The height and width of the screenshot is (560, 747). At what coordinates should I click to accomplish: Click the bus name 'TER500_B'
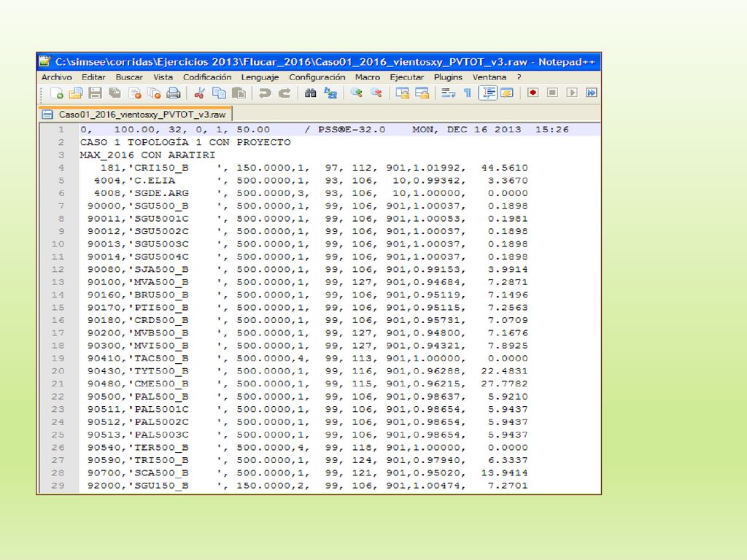point(161,448)
